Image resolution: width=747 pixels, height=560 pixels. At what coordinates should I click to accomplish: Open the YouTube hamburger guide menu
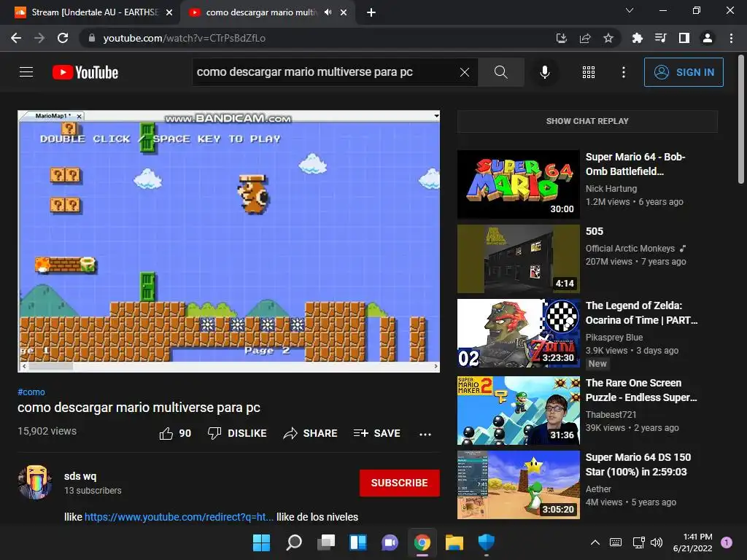coord(26,72)
